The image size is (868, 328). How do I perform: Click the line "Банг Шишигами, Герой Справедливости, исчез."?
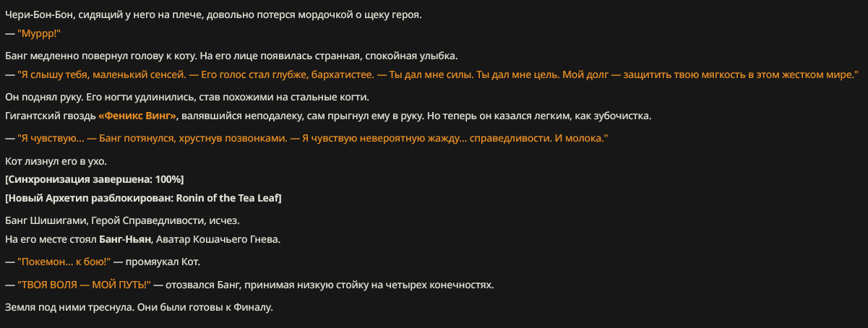pyautogui.click(x=122, y=220)
